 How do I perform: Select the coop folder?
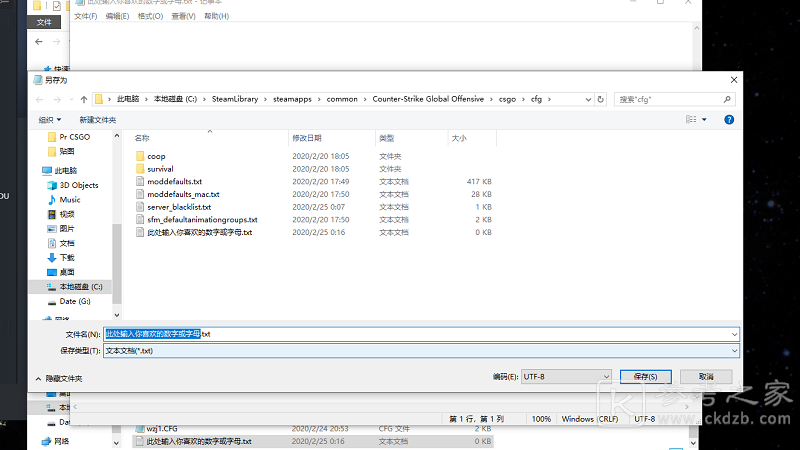[x=156, y=156]
